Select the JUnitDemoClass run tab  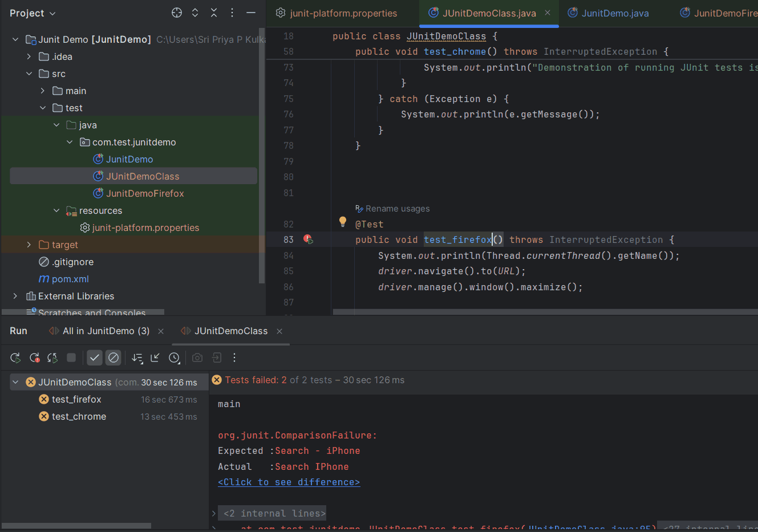pos(231,331)
